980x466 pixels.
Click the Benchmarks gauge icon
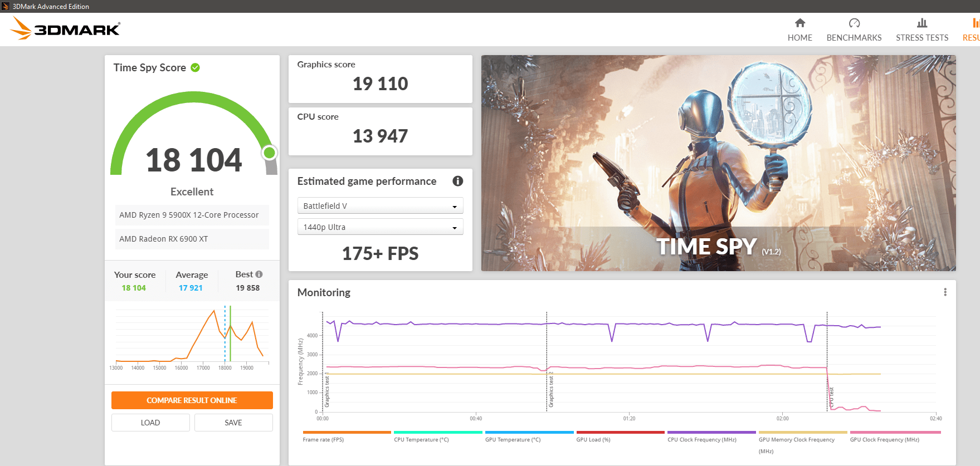pos(854,23)
